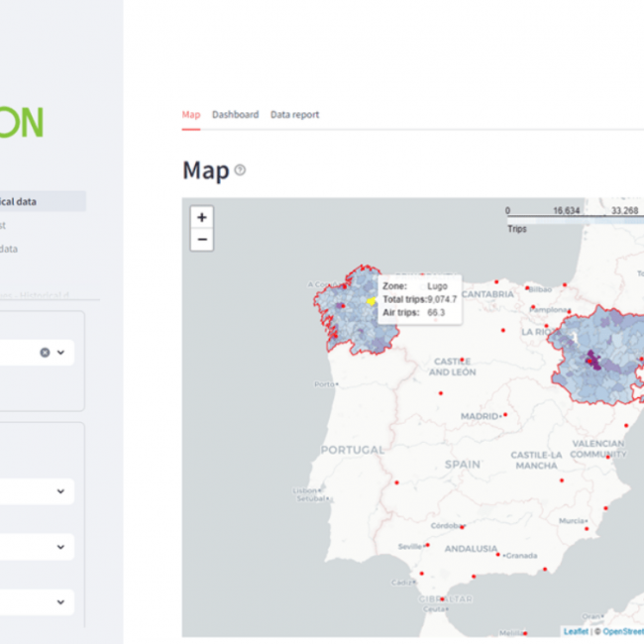Screen dimensions: 644x644
Task: Open the Leaflet attribution link
Action: (x=575, y=631)
